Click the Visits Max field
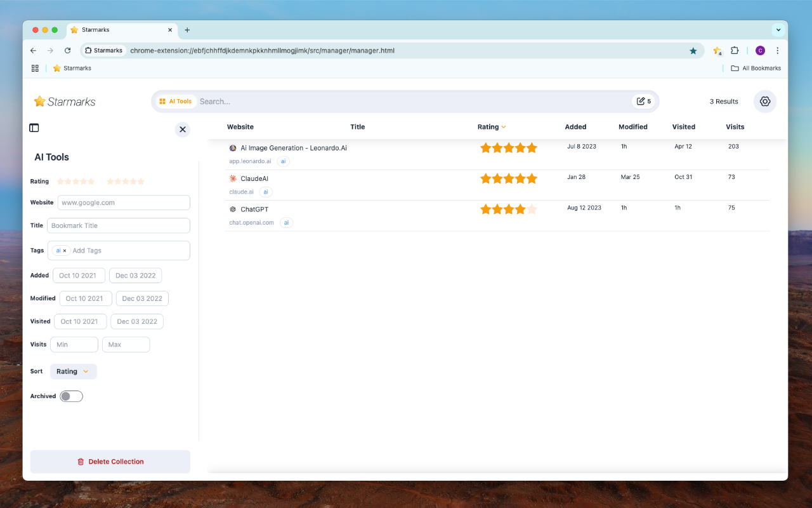Image resolution: width=812 pixels, height=508 pixels. pos(126,345)
